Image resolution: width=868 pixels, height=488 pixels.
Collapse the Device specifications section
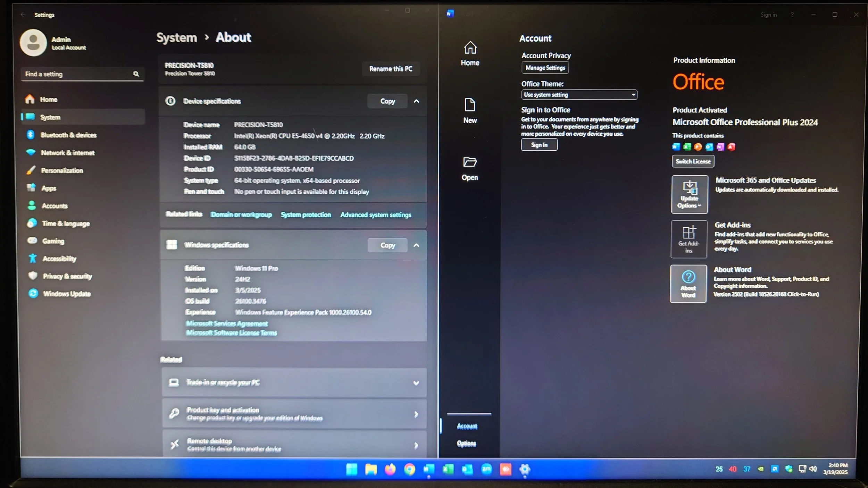point(416,101)
